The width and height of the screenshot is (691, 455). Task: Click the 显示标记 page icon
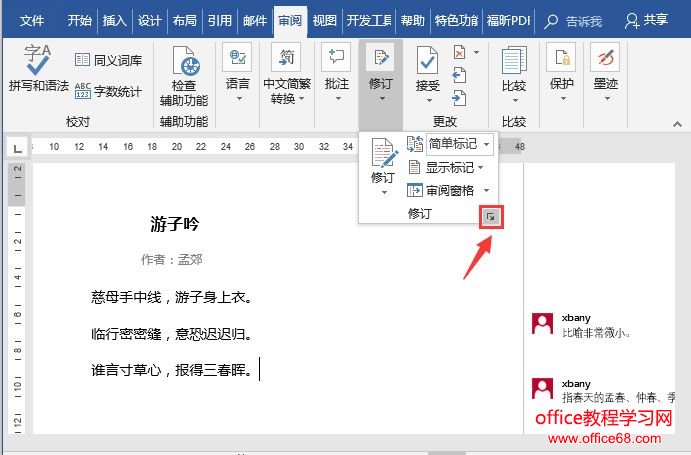pyautogui.click(x=414, y=168)
